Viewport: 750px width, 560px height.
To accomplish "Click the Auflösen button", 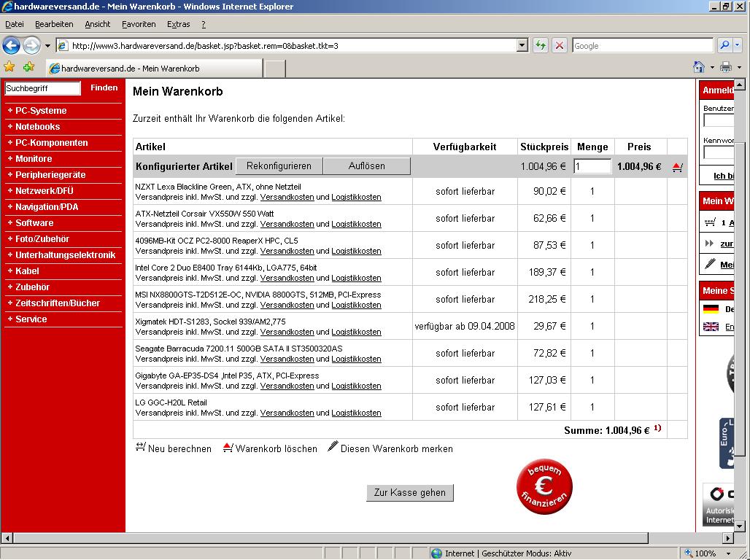I will [366, 166].
